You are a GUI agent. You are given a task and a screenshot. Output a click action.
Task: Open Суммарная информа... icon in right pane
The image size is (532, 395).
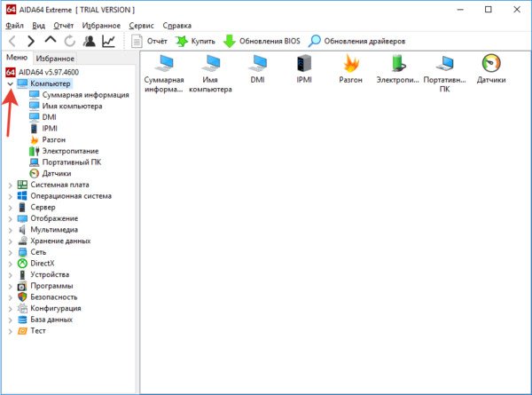point(164,73)
